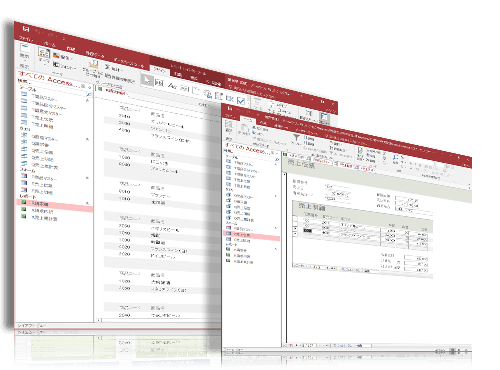Open the 作成 ribbon tab in the back window
Screen dimensions: 500x370
[70, 49]
